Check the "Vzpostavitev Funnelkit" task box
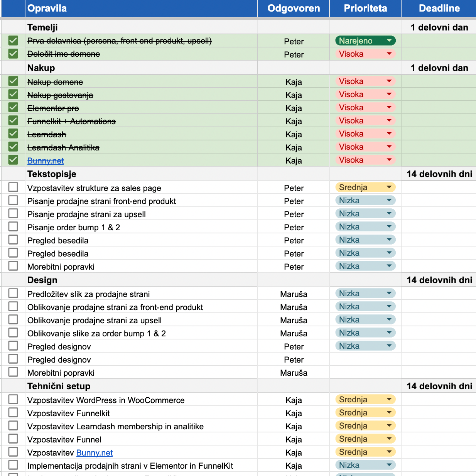 pyautogui.click(x=13, y=413)
